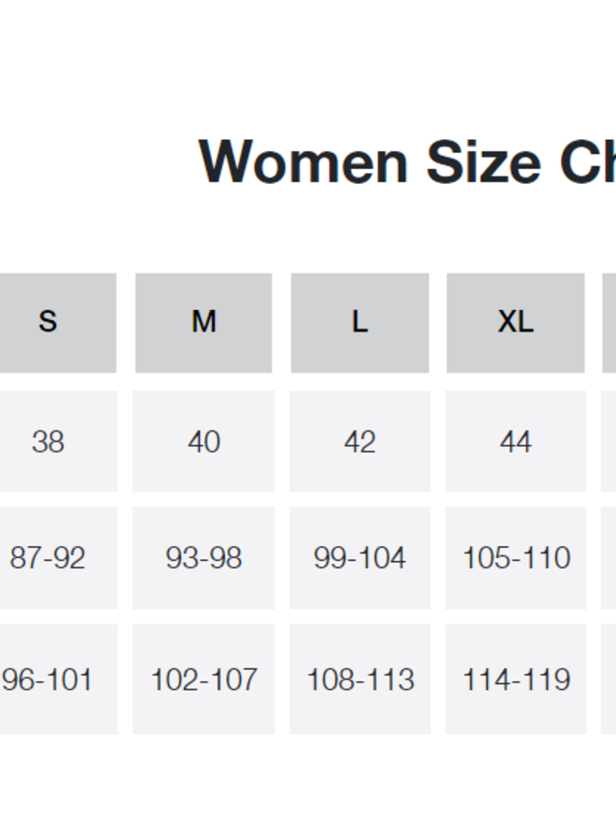Select the cell with value 44
This screenshot has height=840, width=616.
[515, 441]
